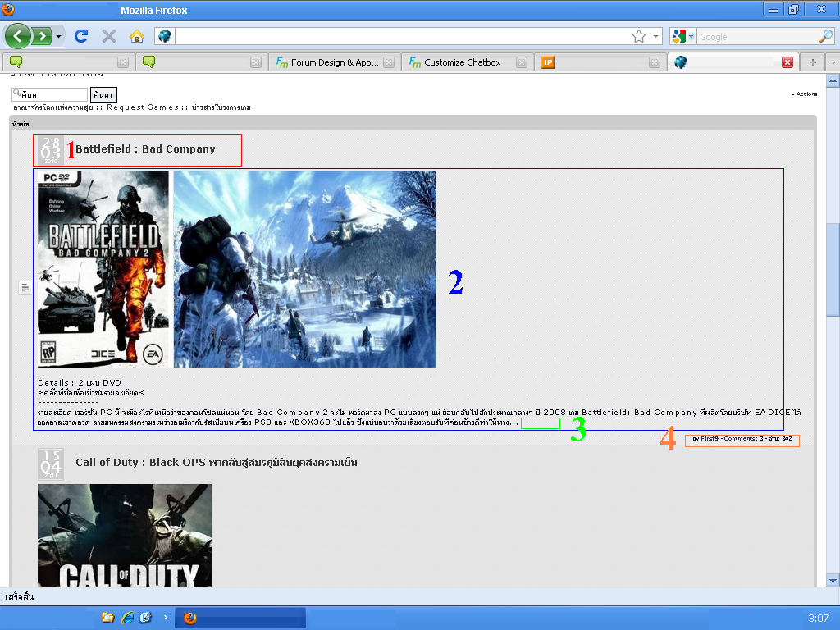Click the Firefox logo in the title bar
840x630 pixels.
[x=8, y=10]
